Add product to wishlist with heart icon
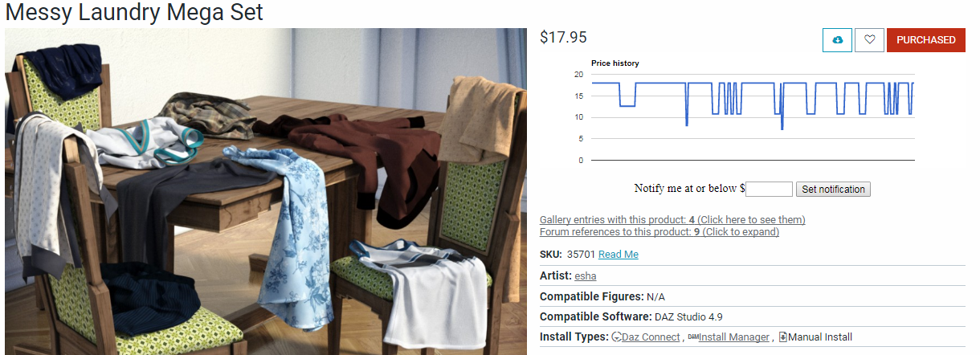This screenshot has width=980, height=355. click(869, 40)
